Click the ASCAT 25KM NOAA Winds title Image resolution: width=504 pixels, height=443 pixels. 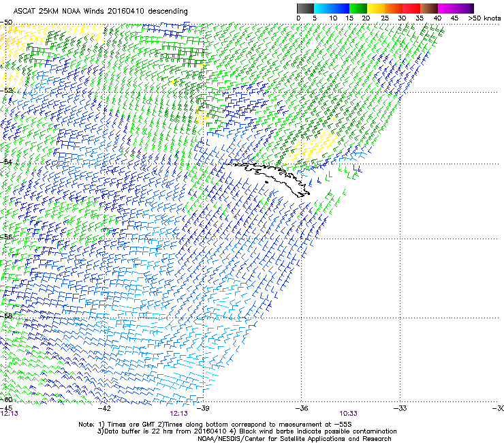click(x=100, y=11)
